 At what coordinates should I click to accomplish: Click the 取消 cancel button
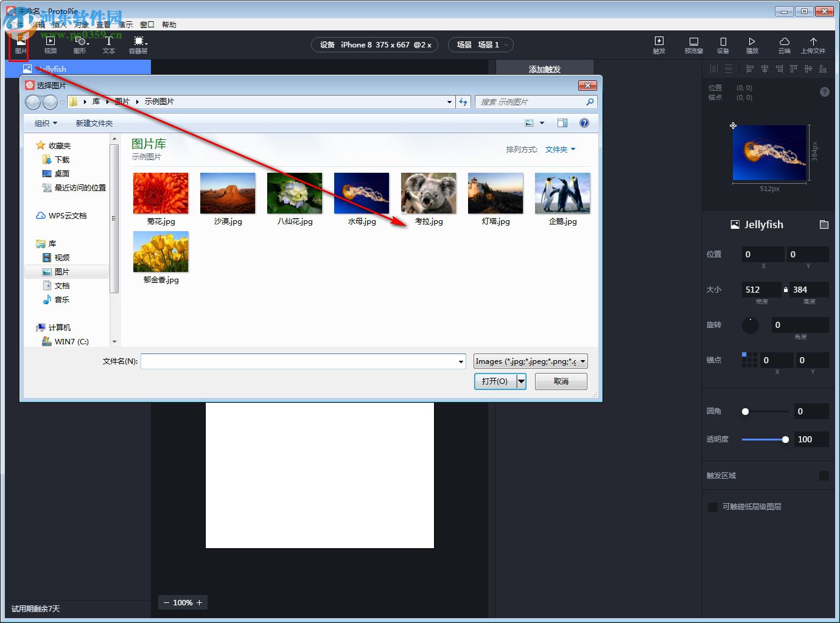pos(561,381)
